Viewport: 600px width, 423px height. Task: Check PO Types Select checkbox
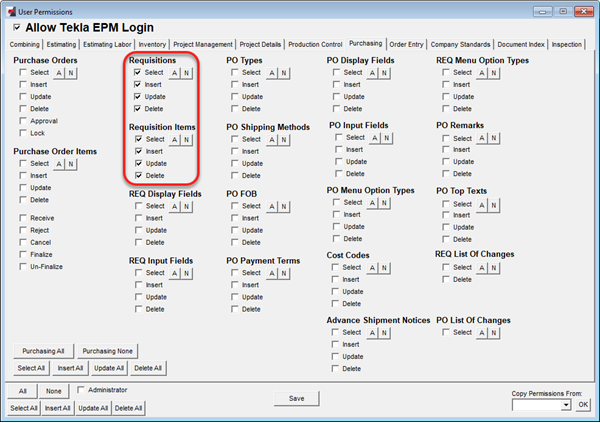coord(235,72)
